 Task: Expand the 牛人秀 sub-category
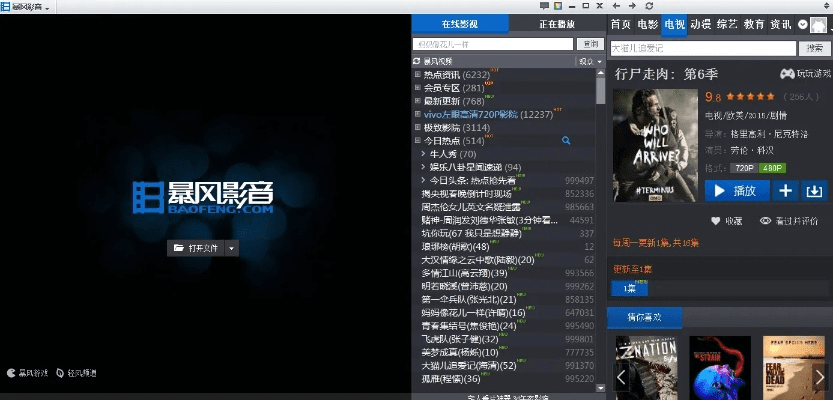point(423,154)
